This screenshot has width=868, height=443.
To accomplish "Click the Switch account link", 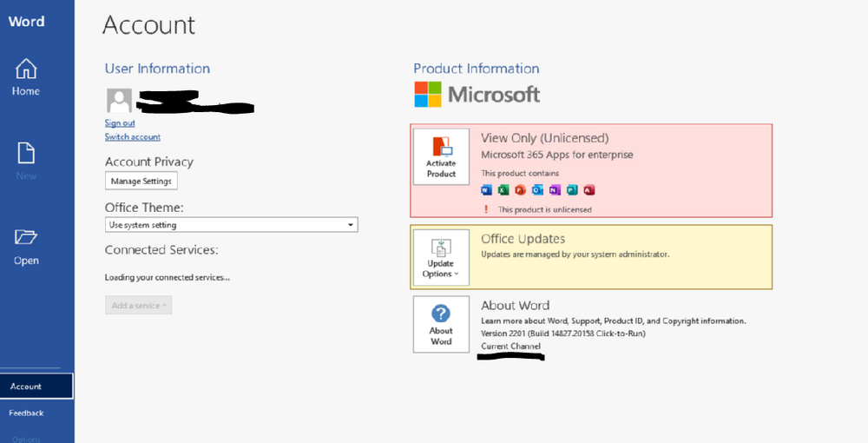I will [132, 136].
